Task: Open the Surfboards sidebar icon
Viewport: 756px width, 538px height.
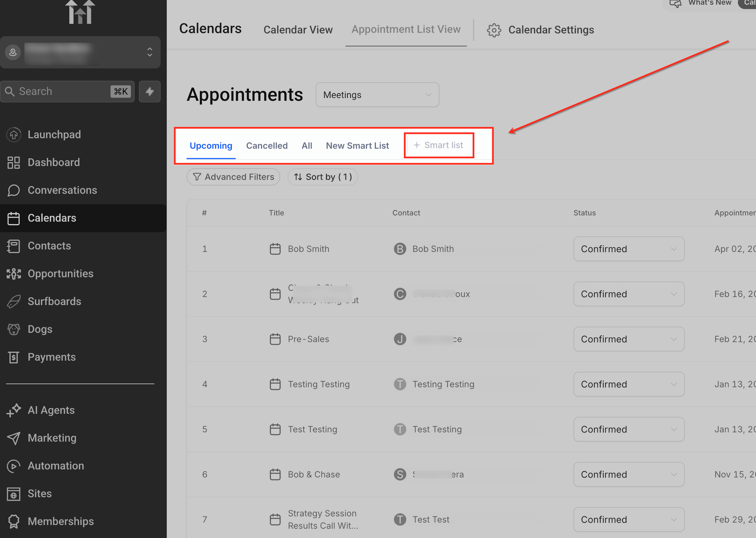Action: point(14,301)
